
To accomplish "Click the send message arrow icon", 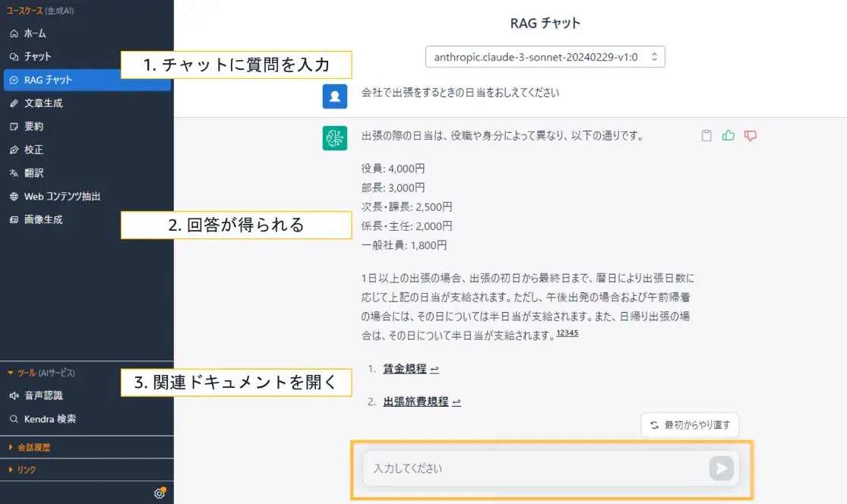I will pos(719,468).
